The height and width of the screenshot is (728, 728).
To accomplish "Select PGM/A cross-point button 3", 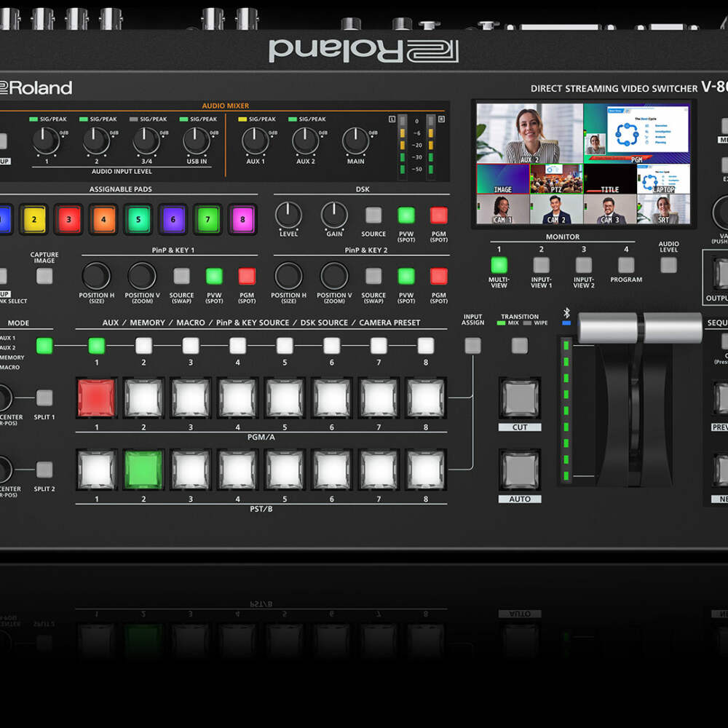I will 190,398.
